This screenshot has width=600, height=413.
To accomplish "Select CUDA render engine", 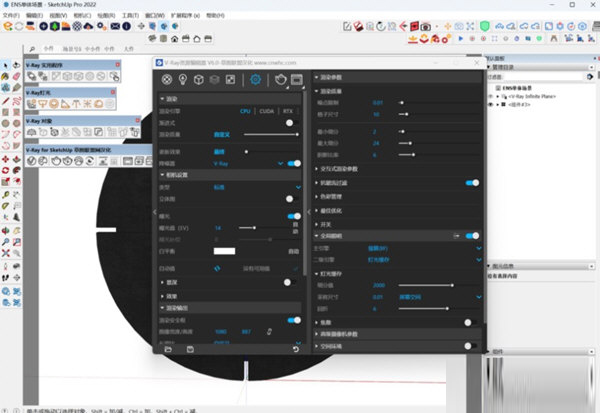I will tap(267, 111).
